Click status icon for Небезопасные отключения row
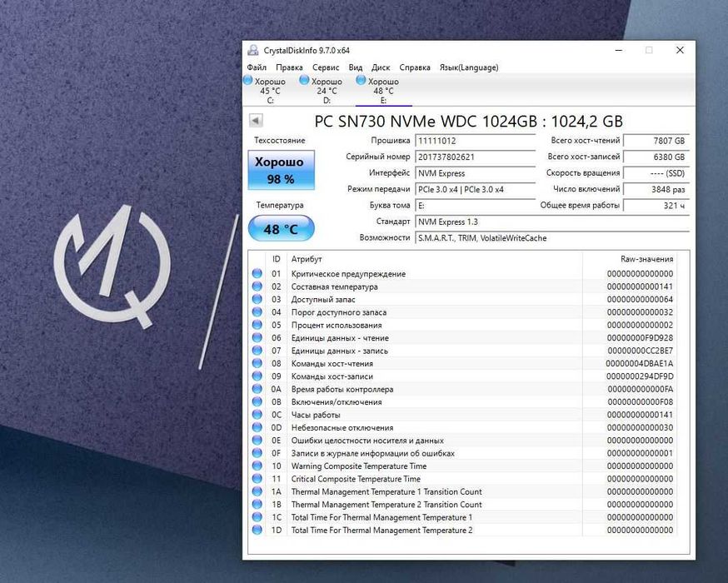The image size is (728, 583). click(x=257, y=427)
